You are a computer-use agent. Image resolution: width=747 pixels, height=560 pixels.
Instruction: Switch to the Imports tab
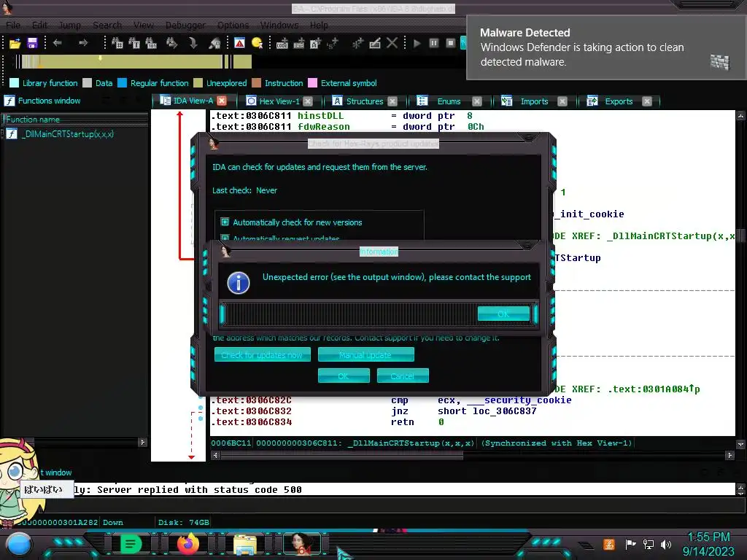534,101
